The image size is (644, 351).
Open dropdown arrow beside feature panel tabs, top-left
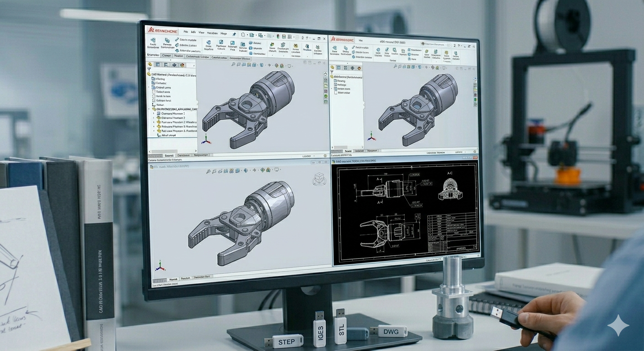(x=194, y=66)
